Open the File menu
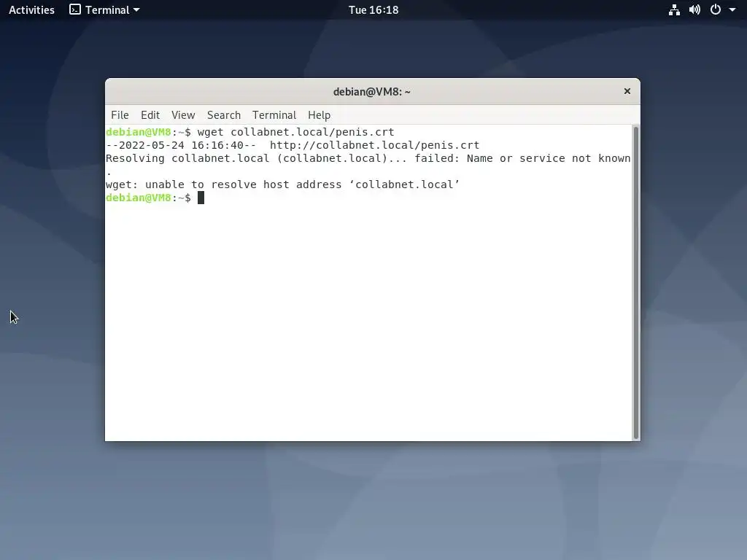The height and width of the screenshot is (560, 747). pyautogui.click(x=120, y=115)
